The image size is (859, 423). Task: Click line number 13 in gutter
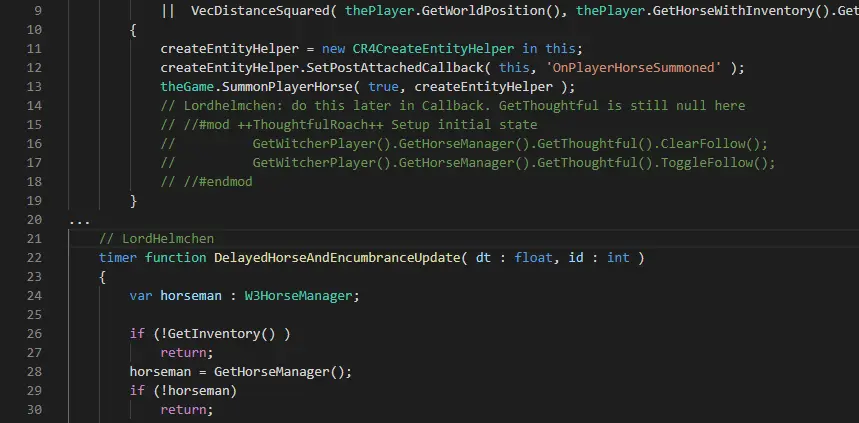(x=34, y=87)
